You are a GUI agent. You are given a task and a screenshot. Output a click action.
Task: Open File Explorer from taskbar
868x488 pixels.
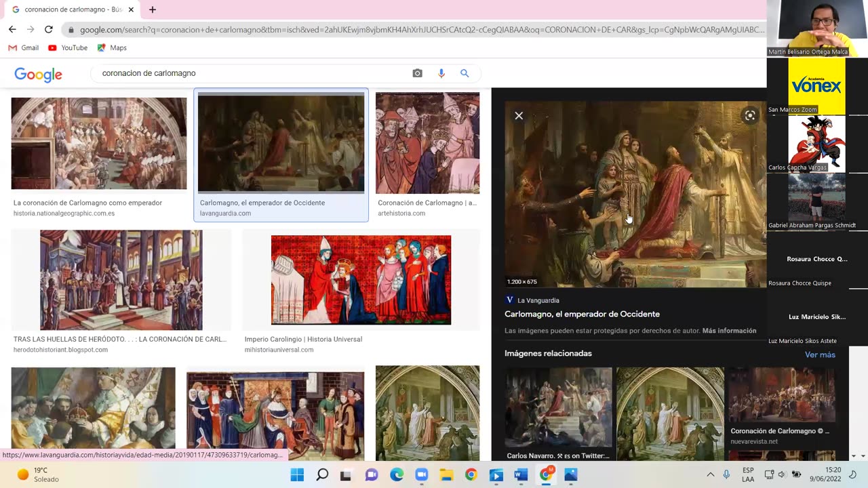[x=446, y=475]
